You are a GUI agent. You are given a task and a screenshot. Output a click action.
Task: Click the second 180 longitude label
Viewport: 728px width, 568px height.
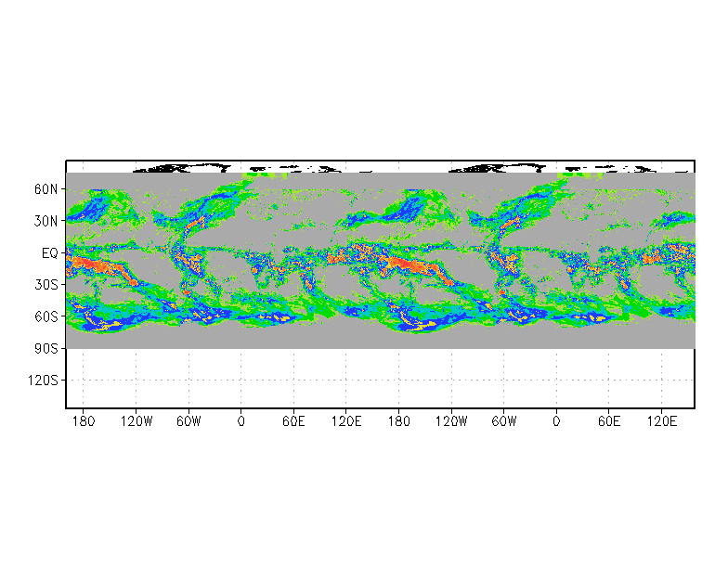tap(399, 421)
